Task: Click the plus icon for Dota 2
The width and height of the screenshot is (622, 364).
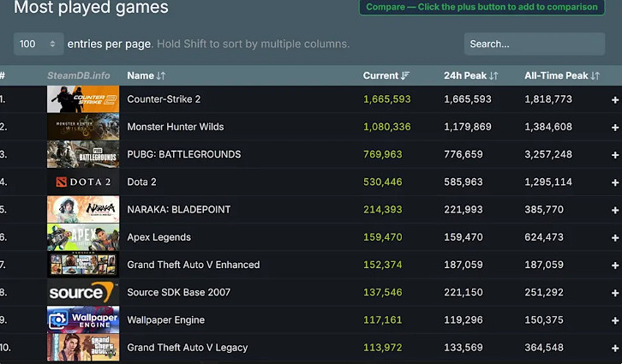Action: (615, 182)
